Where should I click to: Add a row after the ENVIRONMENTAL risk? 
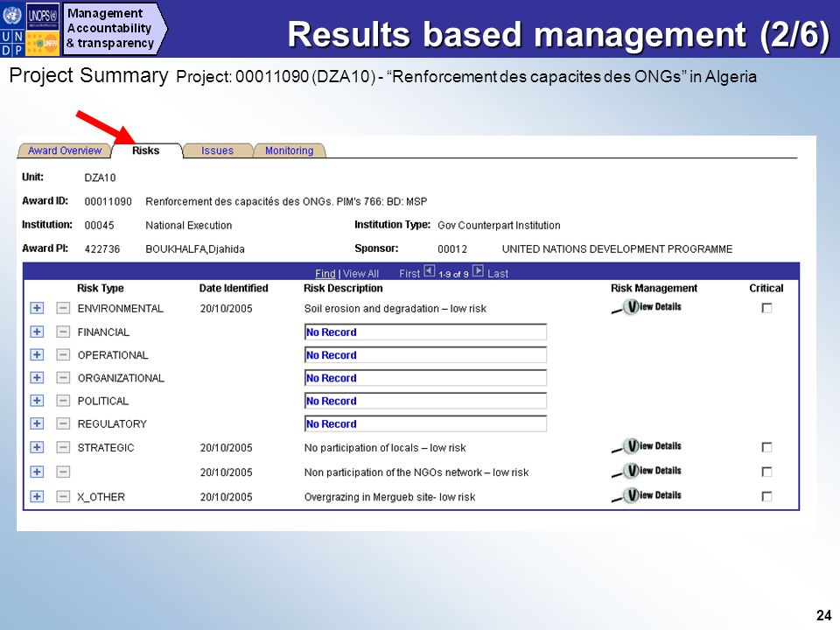coord(37,308)
